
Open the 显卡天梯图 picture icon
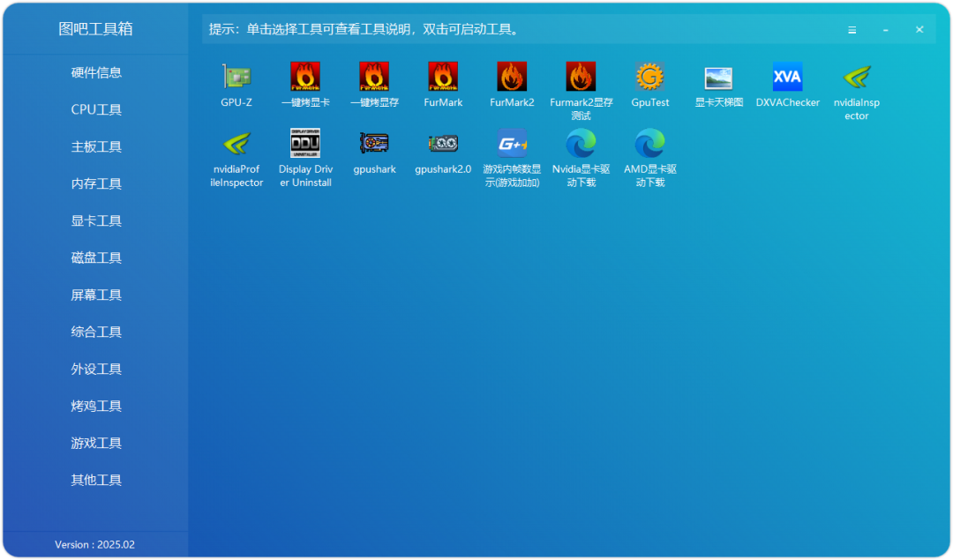(x=718, y=77)
